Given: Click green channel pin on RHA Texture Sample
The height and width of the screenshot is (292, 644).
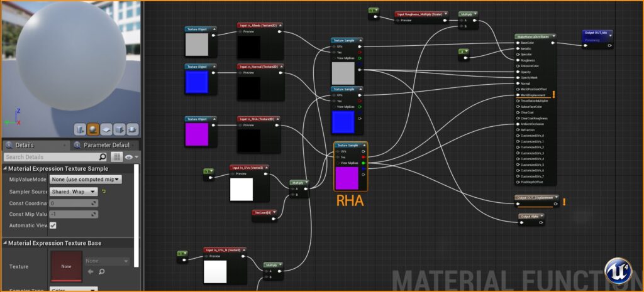Looking at the screenshot, I should click(364, 163).
